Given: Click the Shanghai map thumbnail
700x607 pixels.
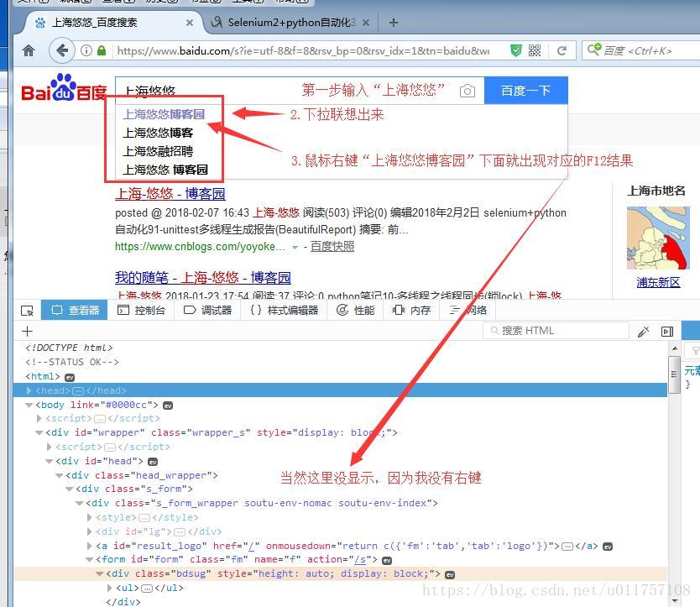Looking at the screenshot, I should click(x=658, y=238).
